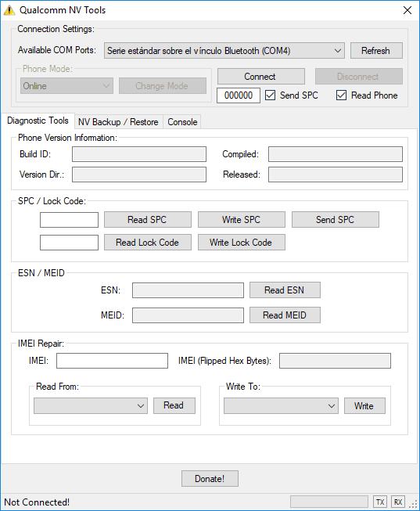The height and width of the screenshot is (511, 420).
Task: Click the Write Lock Code button
Action: pos(242,243)
